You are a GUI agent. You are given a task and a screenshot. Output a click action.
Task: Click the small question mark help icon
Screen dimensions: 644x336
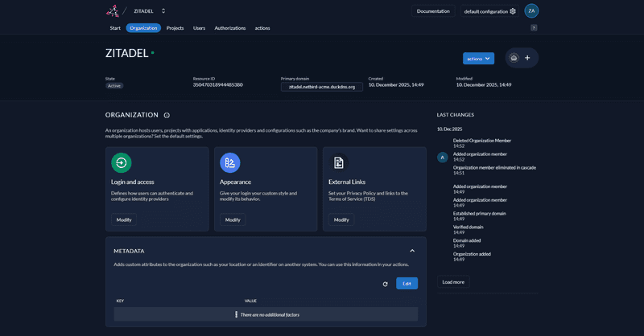(534, 28)
